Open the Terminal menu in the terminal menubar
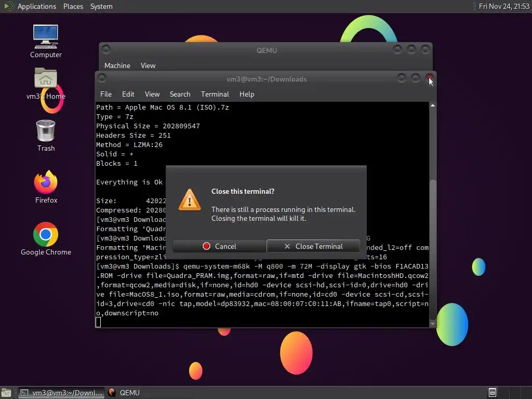Screen dimensions: 532x399 (x=215, y=95)
